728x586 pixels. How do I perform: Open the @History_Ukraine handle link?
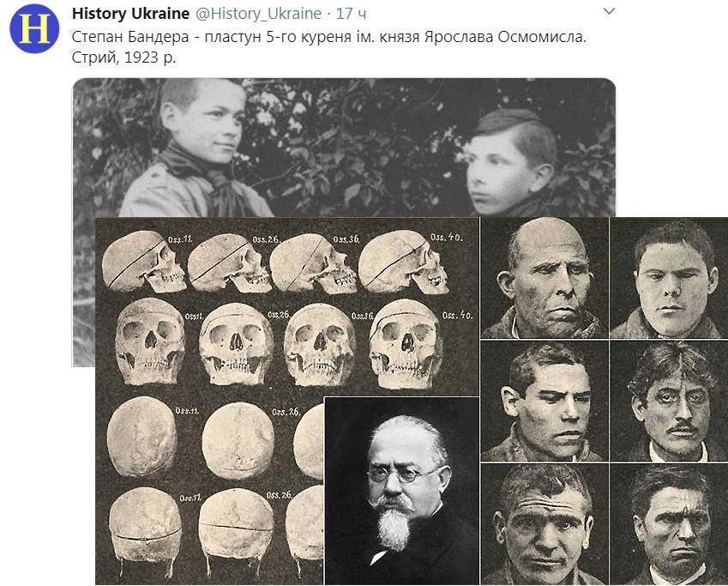click(258, 14)
